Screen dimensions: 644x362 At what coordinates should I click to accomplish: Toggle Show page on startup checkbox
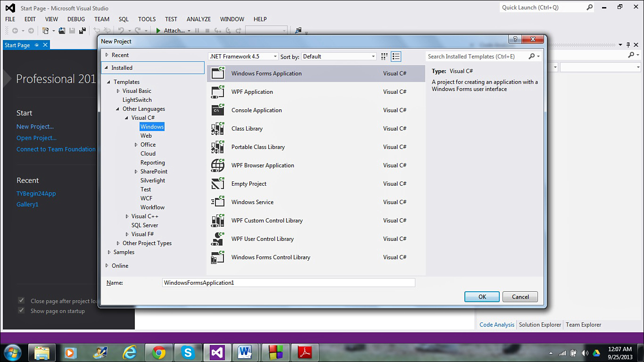(21, 311)
